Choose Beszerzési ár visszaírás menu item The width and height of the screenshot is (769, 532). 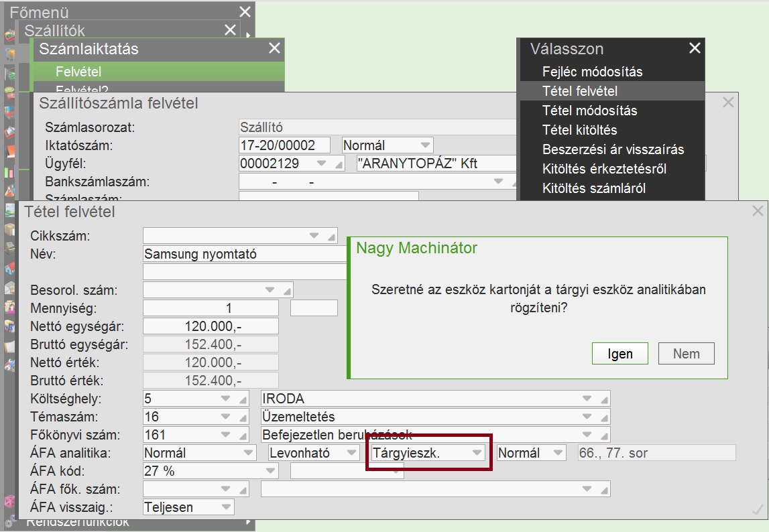[x=612, y=149]
